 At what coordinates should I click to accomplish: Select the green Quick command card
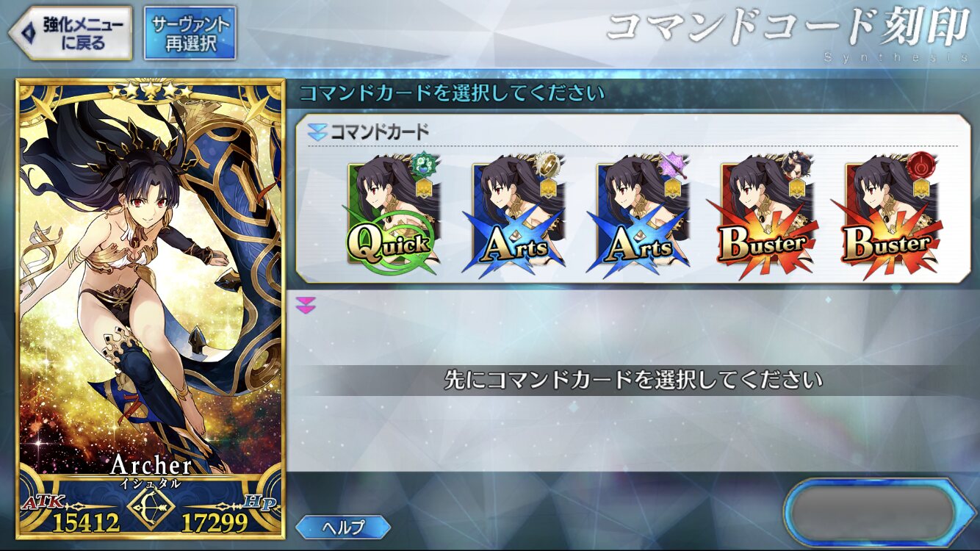point(390,215)
